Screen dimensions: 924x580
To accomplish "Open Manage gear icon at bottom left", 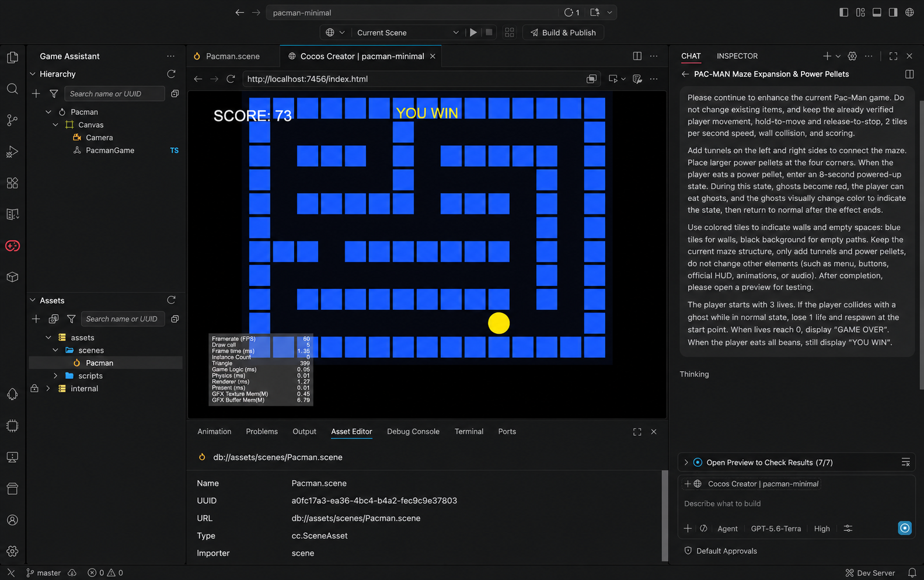I will click(12, 551).
